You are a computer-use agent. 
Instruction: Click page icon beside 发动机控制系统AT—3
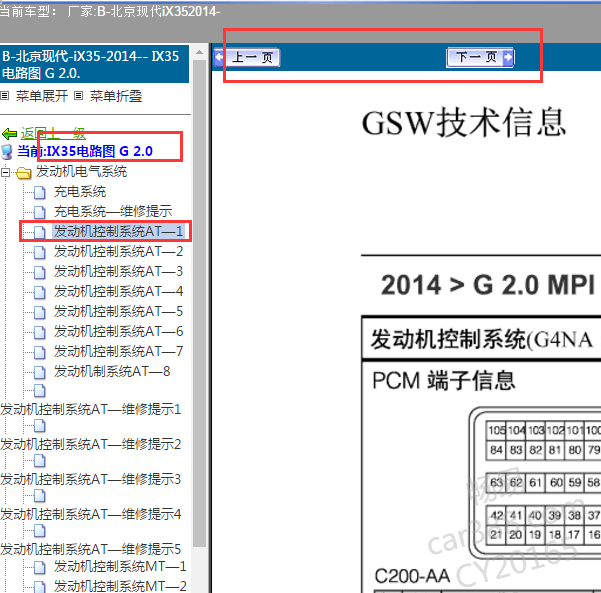(39, 272)
